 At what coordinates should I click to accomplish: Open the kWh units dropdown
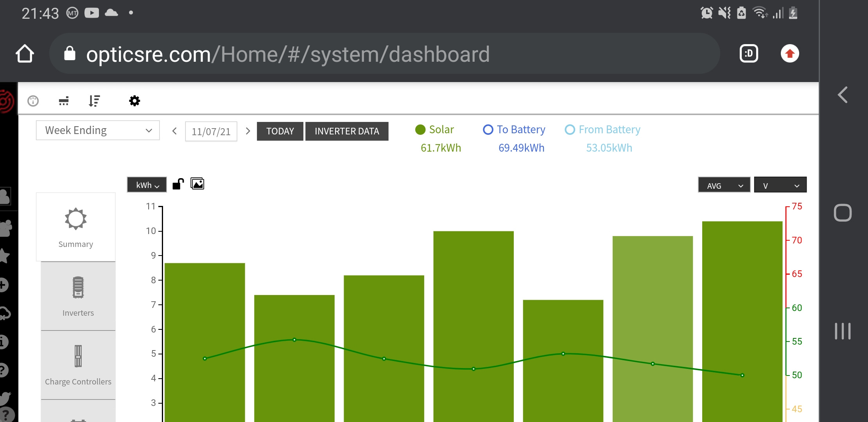click(x=147, y=185)
